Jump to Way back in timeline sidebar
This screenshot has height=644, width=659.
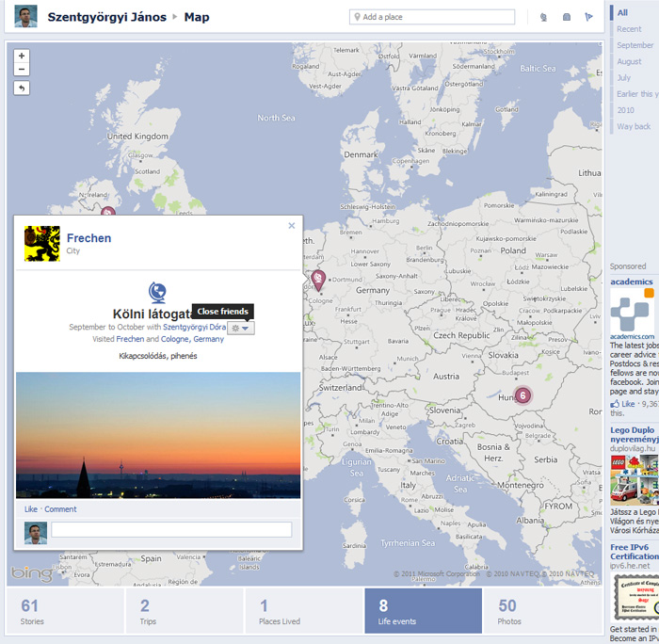634,126
